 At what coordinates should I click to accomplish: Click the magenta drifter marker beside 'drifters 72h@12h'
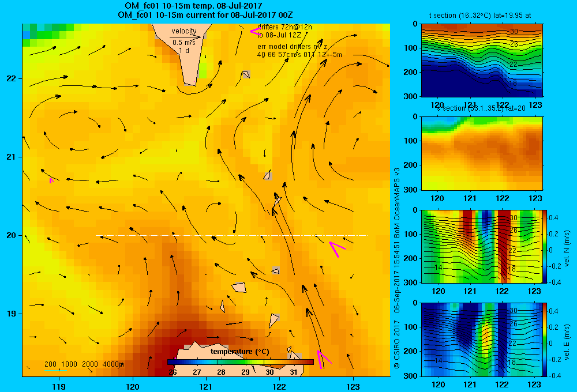tap(255, 31)
